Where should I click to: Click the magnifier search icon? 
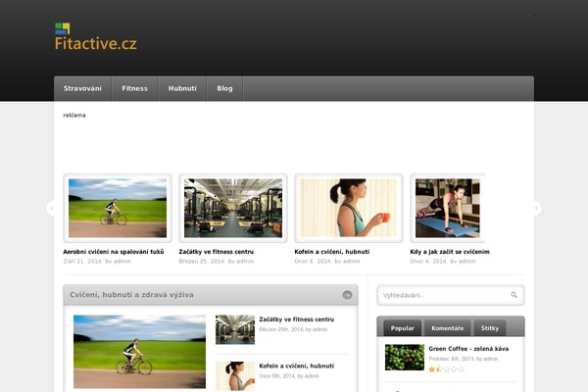[x=514, y=295]
